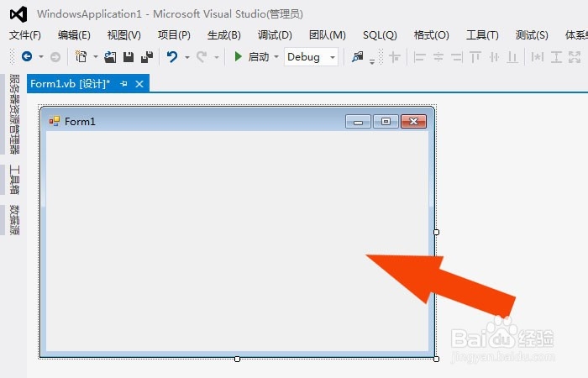Screen dimensions: 588x378
Task: Expand the New Project icon dropdown arrow
Action: [96, 57]
